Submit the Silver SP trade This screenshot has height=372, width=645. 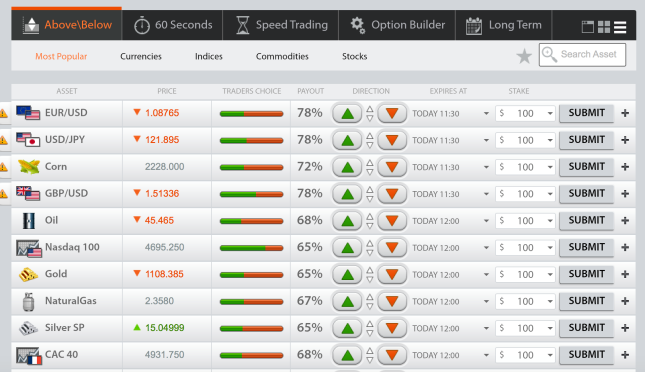pyautogui.click(x=587, y=328)
